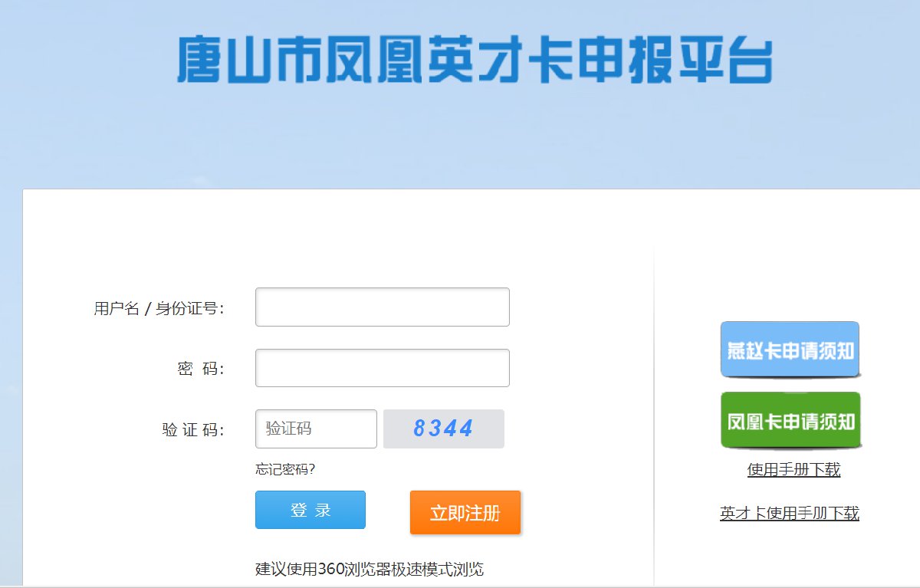Viewport: 920px width, 588px height.
Task: Click the blue 登录 button
Action: point(310,510)
